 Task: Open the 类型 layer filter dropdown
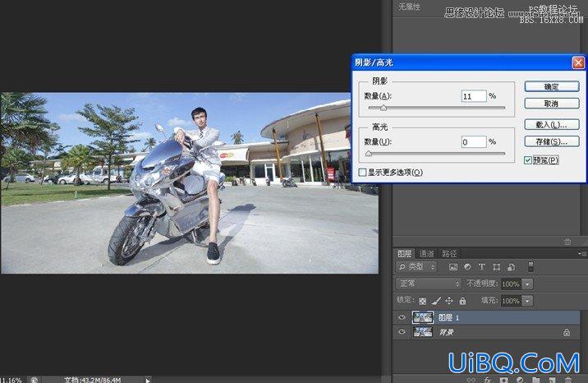(416, 267)
